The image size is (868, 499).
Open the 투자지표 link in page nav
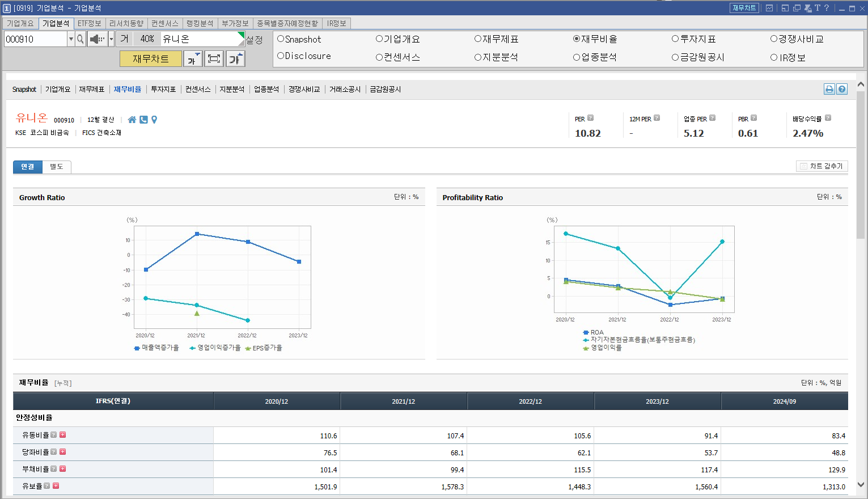pos(163,90)
